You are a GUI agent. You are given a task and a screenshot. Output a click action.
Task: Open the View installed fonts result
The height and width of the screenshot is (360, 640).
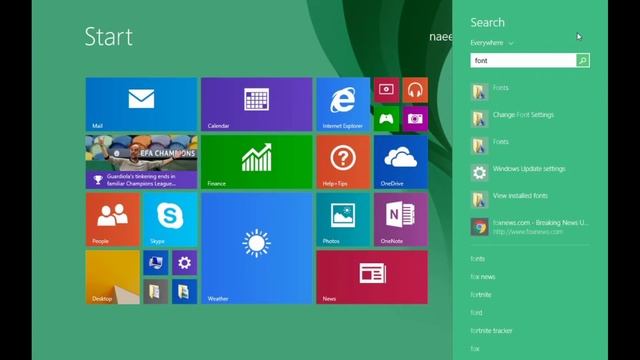(x=530, y=200)
